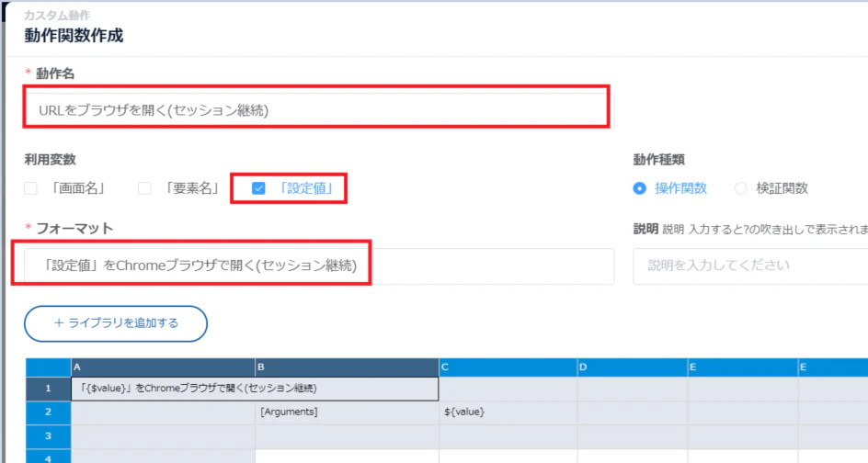Click the [Arguments] cell
The width and height of the screenshot is (868, 463).
tap(347, 412)
